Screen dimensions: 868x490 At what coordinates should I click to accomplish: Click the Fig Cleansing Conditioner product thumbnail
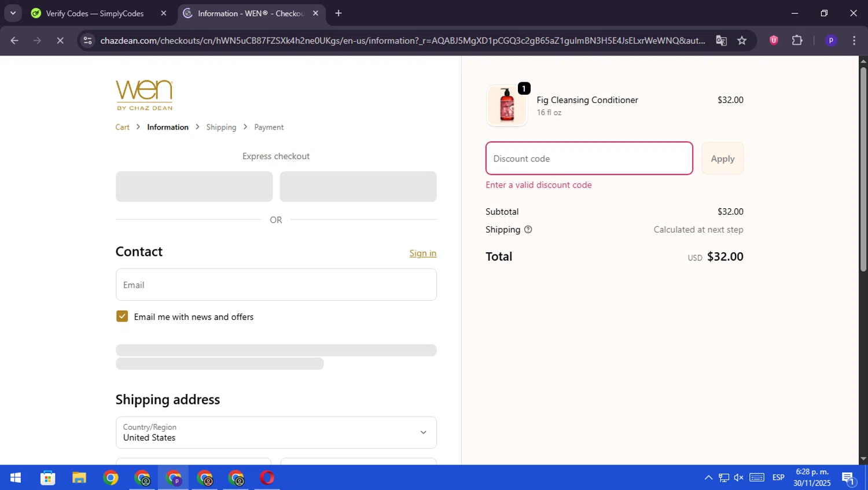tap(507, 105)
